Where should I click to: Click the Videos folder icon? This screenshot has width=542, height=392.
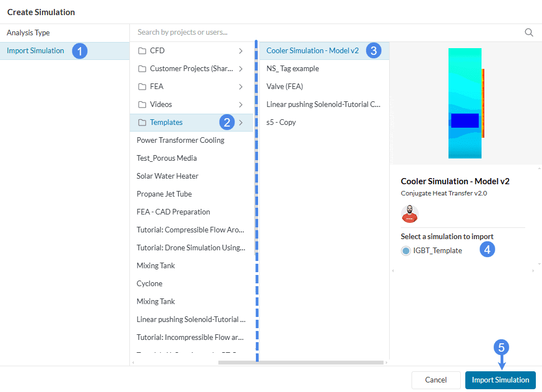(x=142, y=105)
